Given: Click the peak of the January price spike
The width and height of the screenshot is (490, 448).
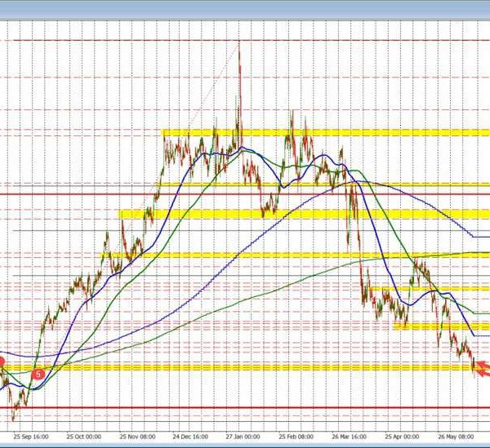Looking at the screenshot, I should (239, 42).
